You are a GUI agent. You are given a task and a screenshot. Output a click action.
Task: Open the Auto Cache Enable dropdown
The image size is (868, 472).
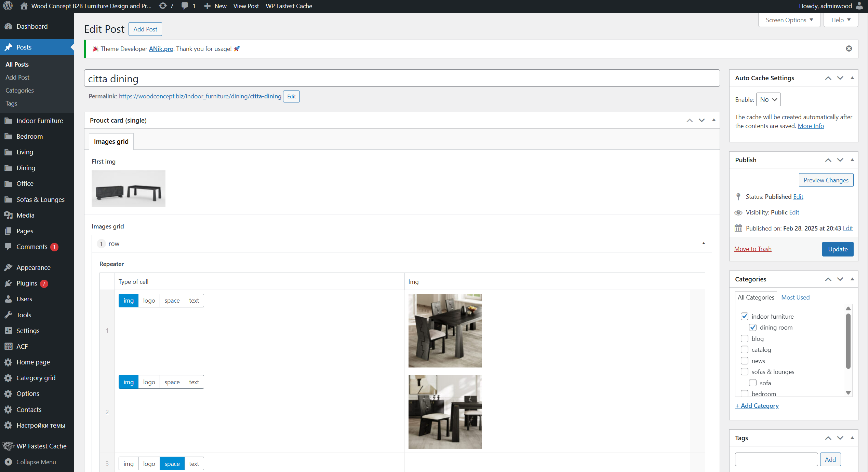coord(768,99)
